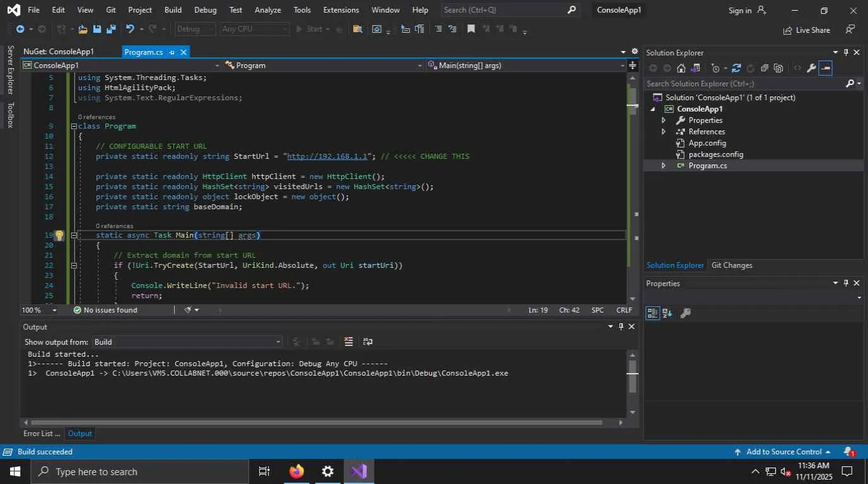
Task: Toggle Word Wrap in Output panel
Action: pyautogui.click(x=368, y=342)
